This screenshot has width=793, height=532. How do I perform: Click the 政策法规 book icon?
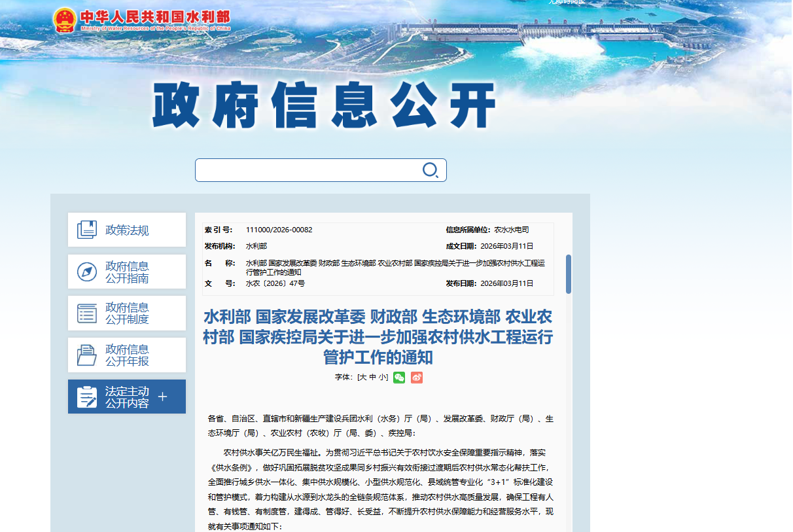[x=87, y=230]
